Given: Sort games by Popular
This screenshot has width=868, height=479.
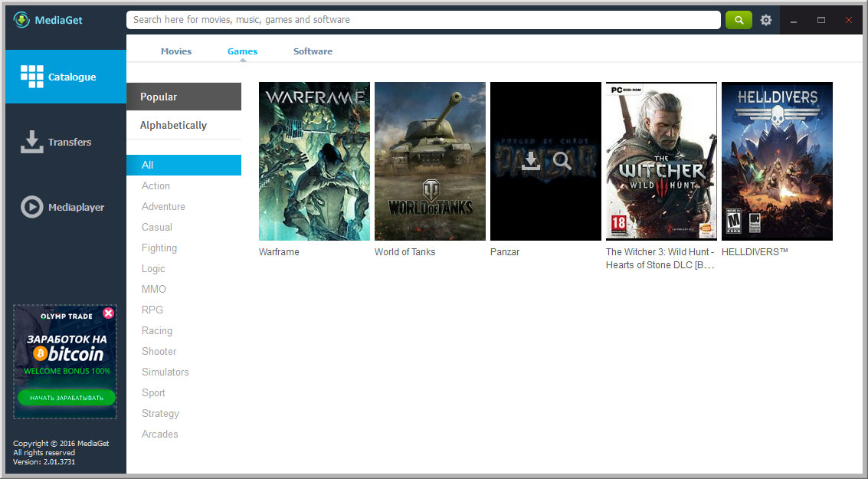Looking at the screenshot, I should pyautogui.click(x=184, y=97).
